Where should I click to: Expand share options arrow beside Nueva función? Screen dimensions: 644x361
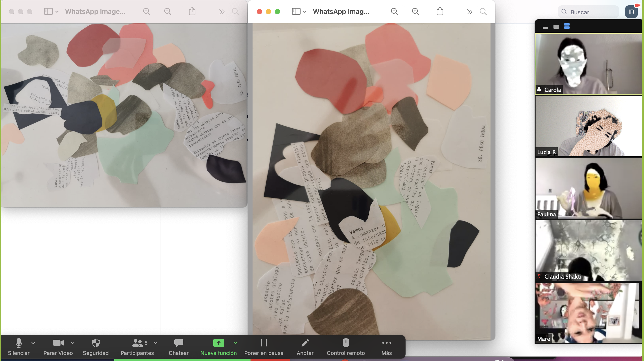click(x=235, y=343)
